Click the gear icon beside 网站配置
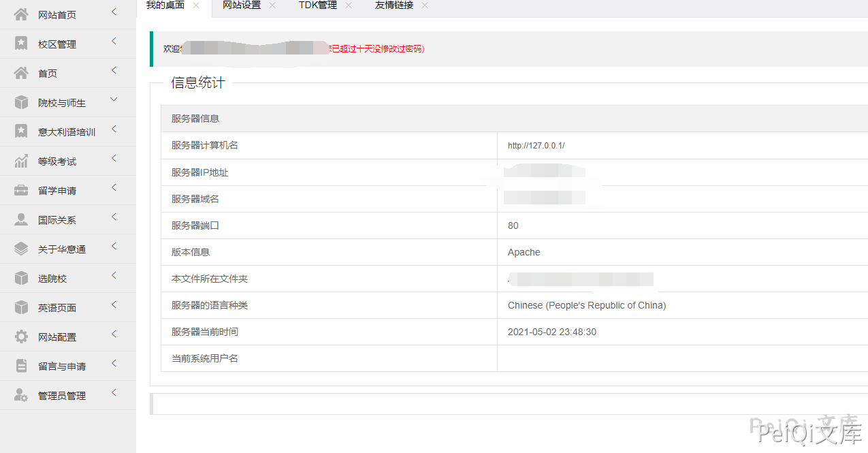 click(x=21, y=337)
